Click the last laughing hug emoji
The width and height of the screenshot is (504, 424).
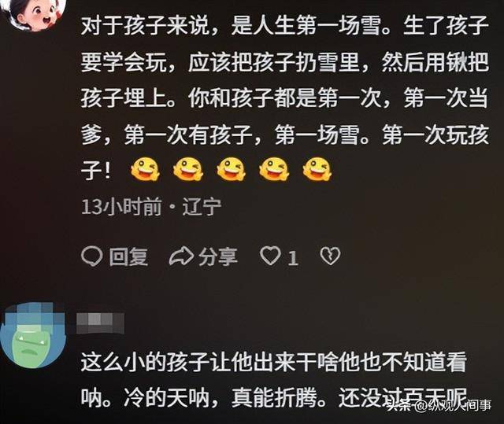(317, 169)
